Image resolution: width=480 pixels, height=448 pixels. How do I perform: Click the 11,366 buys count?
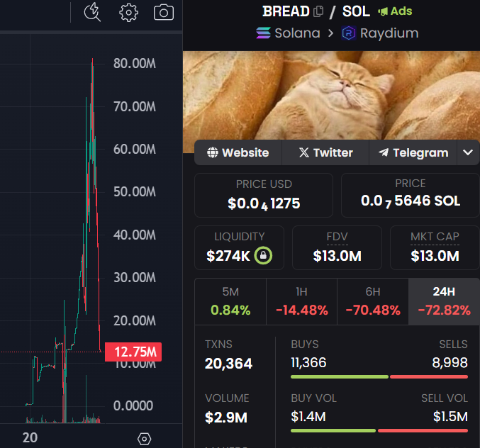click(x=308, y=363)
